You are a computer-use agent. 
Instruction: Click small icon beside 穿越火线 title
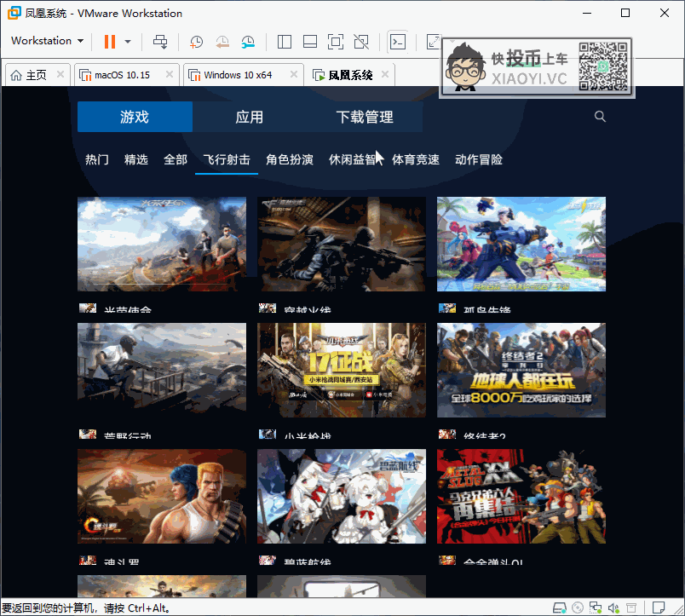[x=268, y=308]
